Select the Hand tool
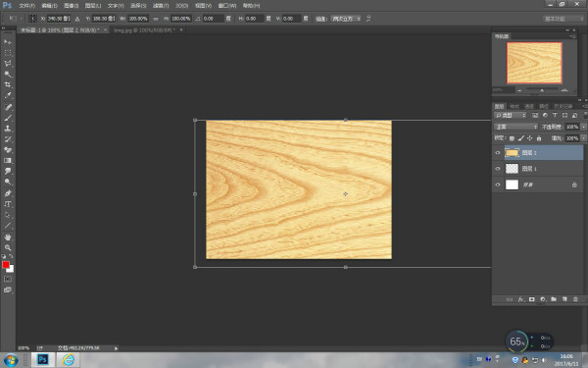The image size is (588, 368). (8, 237)
